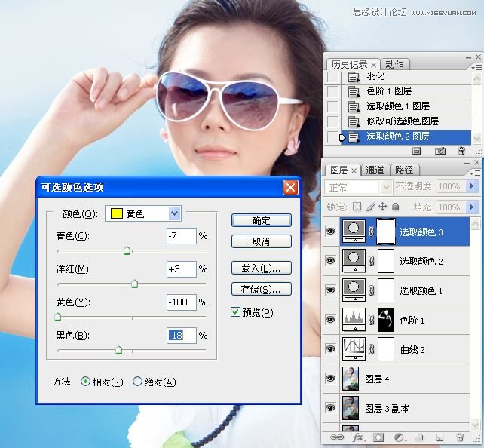Click the 青色 value input field
Viewport: 484px width, 448px height.
181,236
